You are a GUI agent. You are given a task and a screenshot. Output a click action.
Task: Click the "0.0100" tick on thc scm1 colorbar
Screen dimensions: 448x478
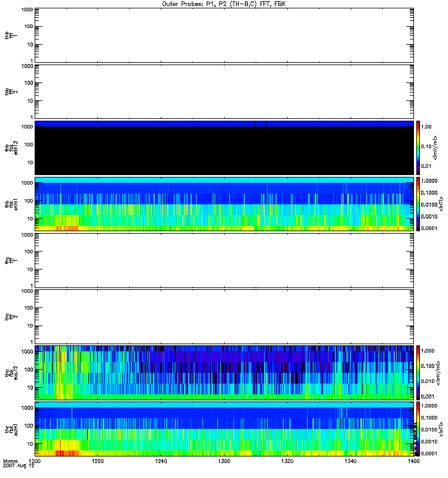[x=429, y=430]
